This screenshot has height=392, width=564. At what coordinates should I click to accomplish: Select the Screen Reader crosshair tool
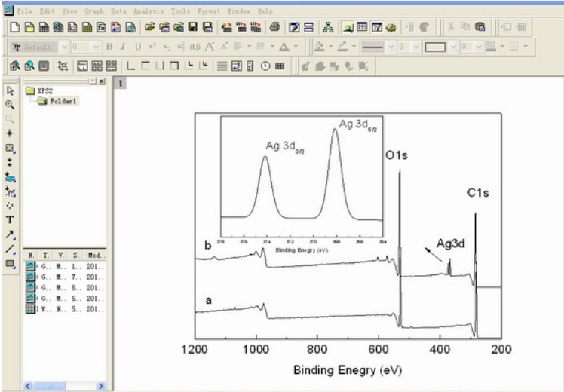pos(10,133)
